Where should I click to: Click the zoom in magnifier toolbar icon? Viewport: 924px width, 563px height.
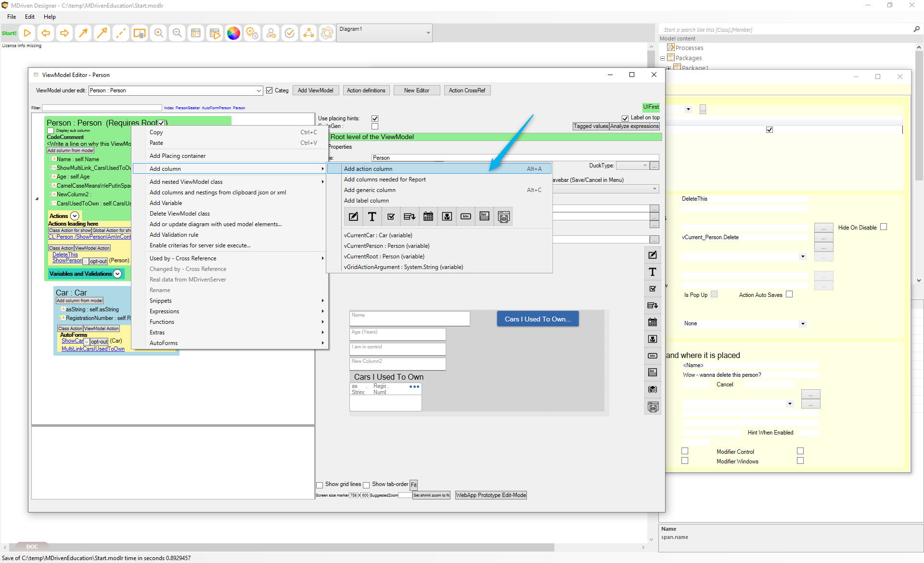tap(158, 33)
